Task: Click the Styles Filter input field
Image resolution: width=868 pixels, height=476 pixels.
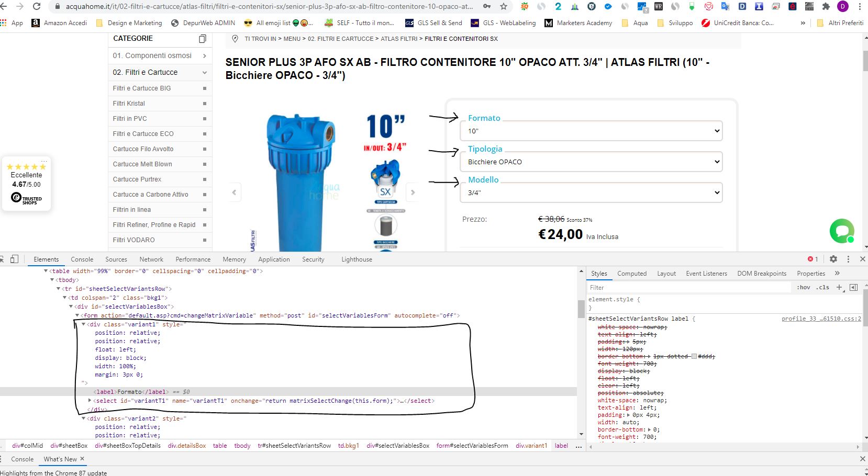Action: (x=689, y=287)
